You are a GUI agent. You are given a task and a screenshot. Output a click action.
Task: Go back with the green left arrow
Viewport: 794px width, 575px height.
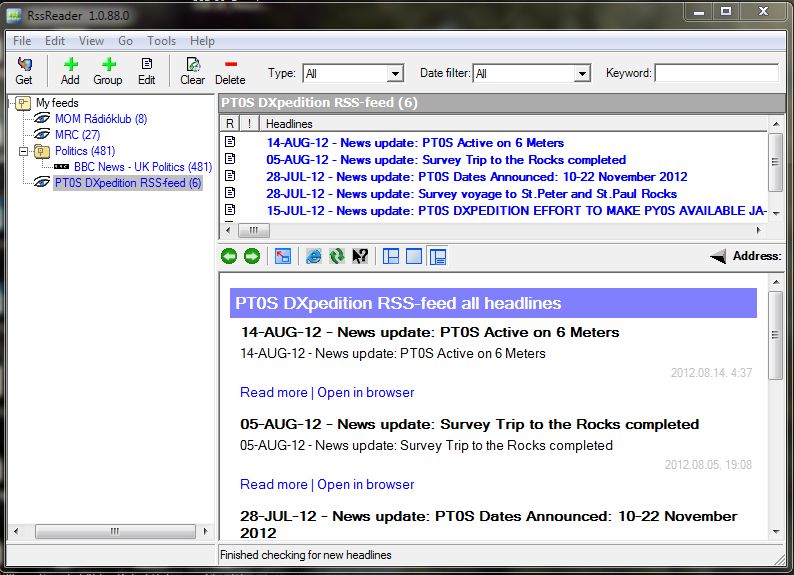tap(229, 256)
